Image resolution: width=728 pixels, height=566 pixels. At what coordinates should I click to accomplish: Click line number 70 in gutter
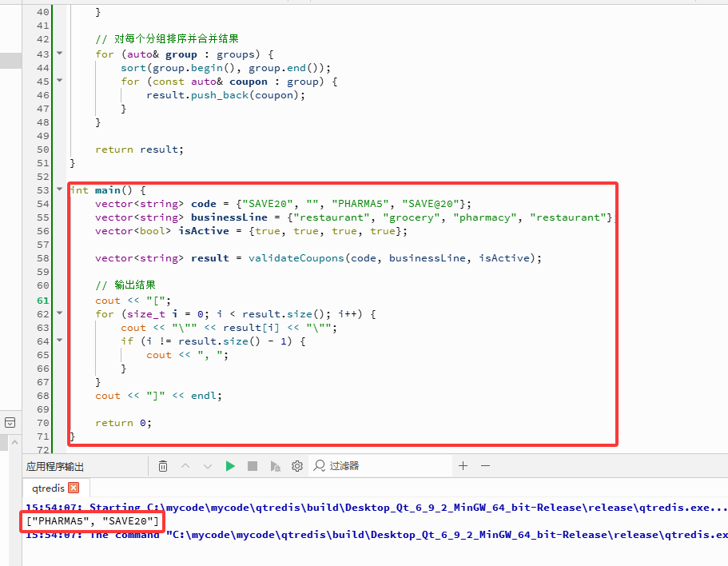[42, 423]
